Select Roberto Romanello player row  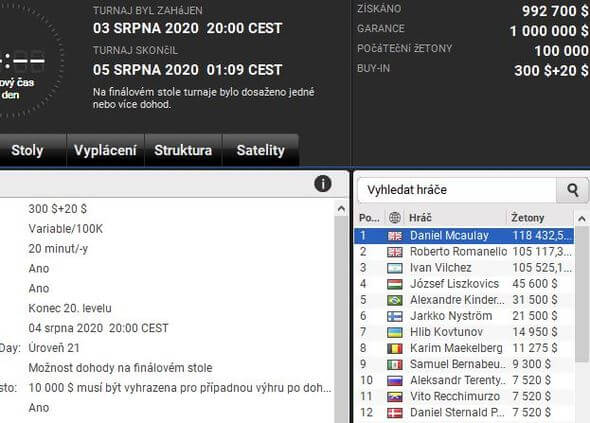(x=464, y=252)
